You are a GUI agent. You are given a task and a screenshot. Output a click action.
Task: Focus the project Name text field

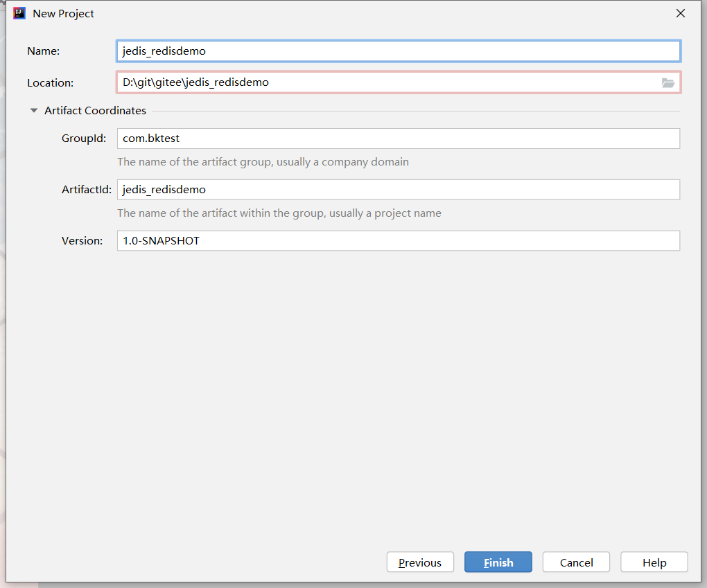tap(398, 51)
